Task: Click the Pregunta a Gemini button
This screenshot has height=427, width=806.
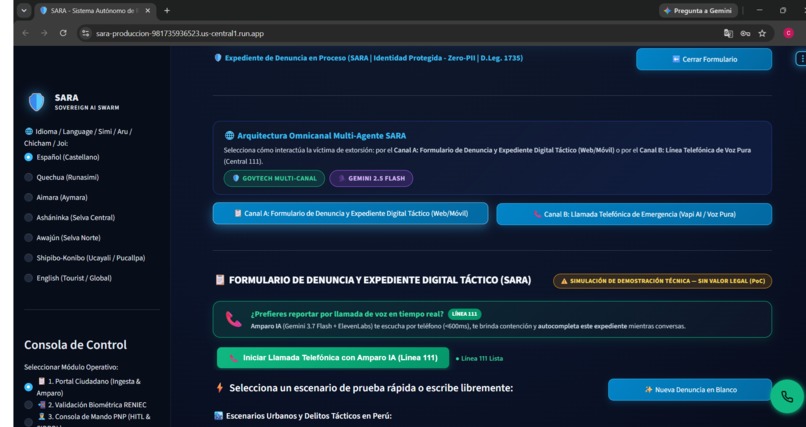Action: [698, 10]
